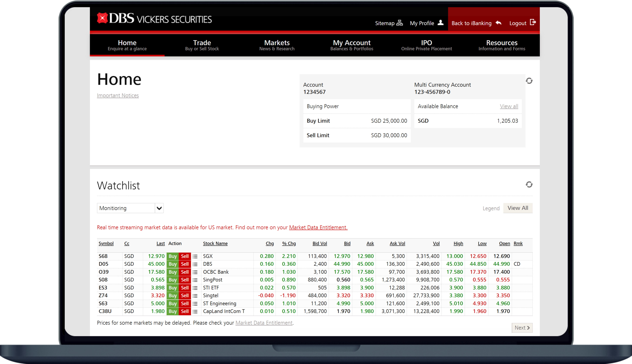
Task: Open list menu icon for Singtel row
Action: [195, 296]
